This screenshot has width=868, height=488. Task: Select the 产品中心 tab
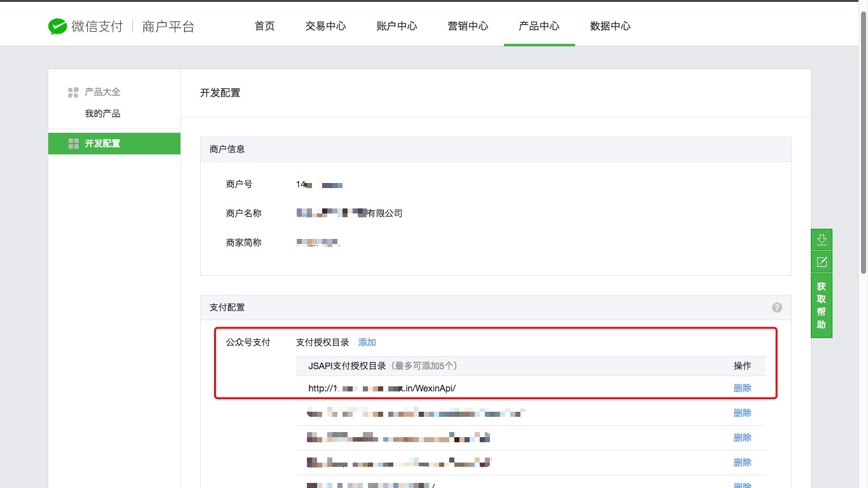pyautogui.click(x=539, y=26)
